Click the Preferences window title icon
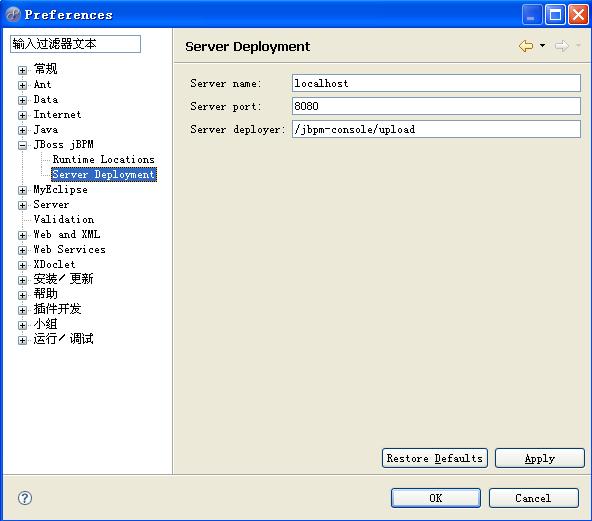 pos(13,15)
